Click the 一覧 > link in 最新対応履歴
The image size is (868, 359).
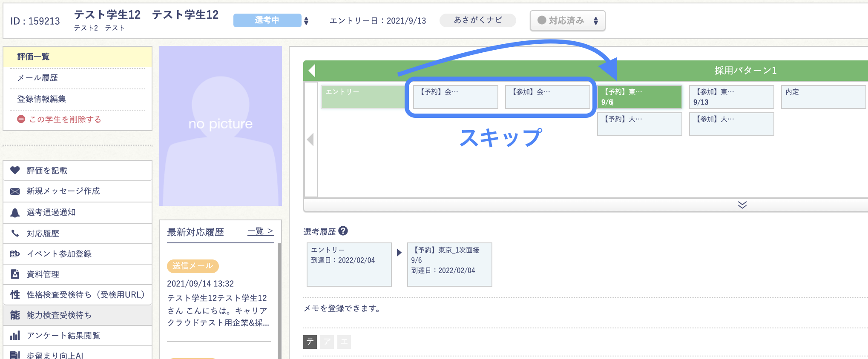coord(260,231)
